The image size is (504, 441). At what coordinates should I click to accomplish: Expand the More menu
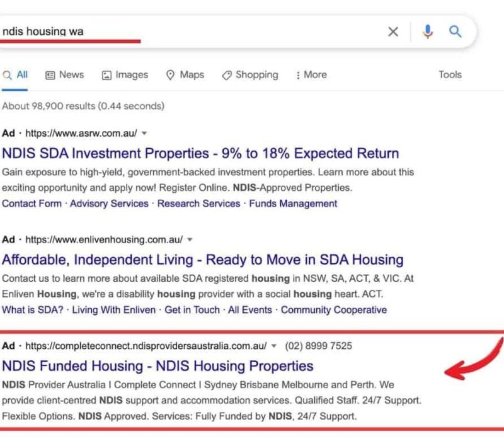(x=311, y=74)
